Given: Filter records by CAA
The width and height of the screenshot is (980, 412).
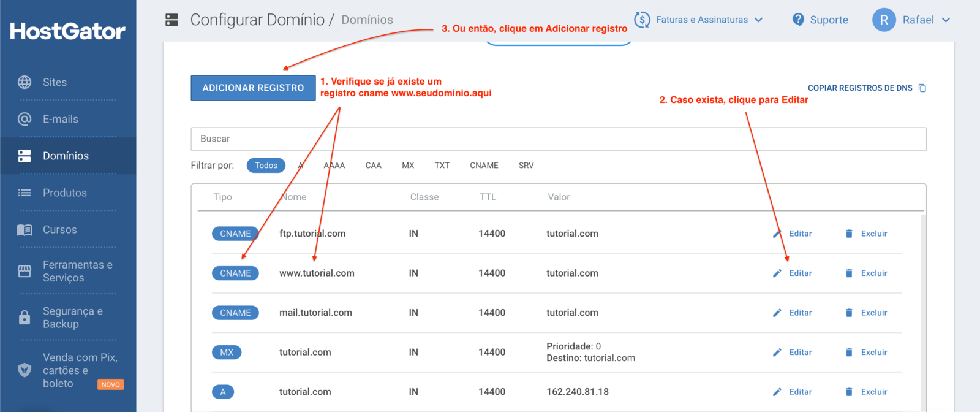Looking at the screenshot, I should tap(374, 166).
